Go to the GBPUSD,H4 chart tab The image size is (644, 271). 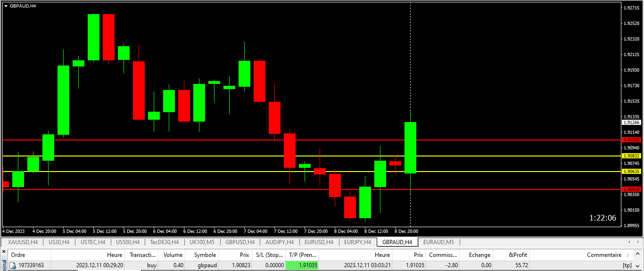(240, 242)
